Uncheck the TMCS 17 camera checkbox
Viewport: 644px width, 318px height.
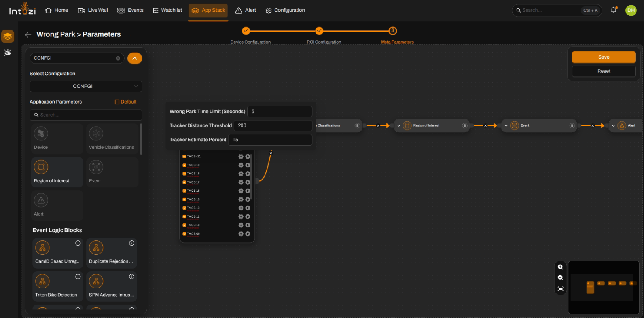click(184, 182)
